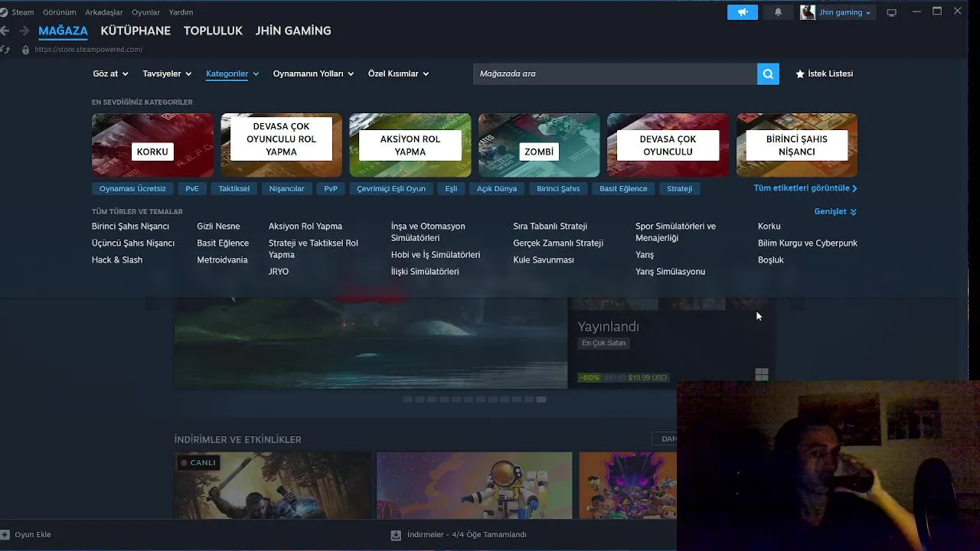Open Tüm etiketleri görüntüle link
This screenshot has width=980, height=551.
click(x=805, y=188)
